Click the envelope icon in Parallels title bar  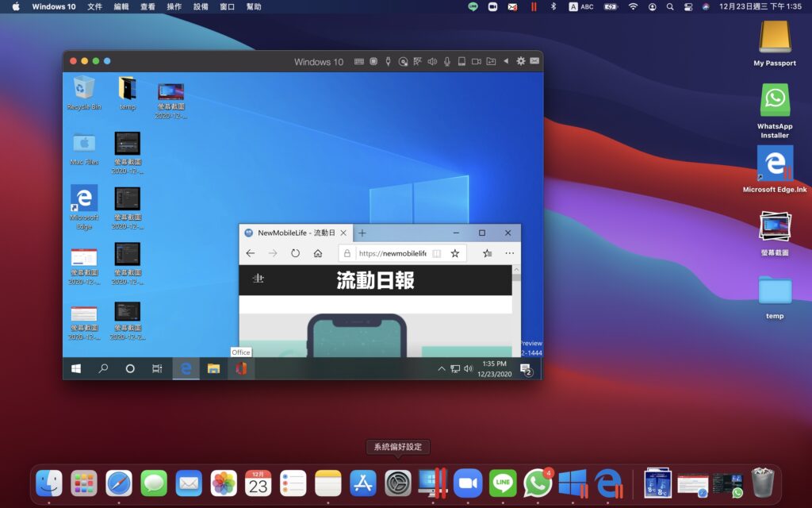tap(534, 60)
